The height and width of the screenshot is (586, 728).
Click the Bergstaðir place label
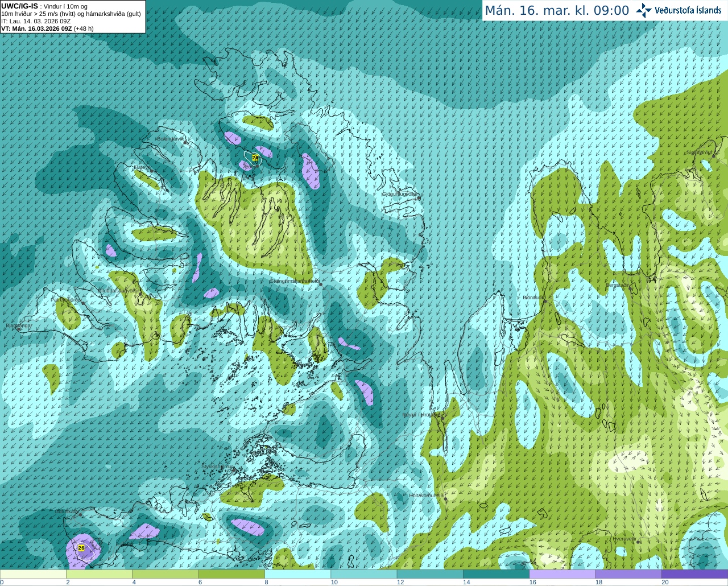(x=618, y=285)
